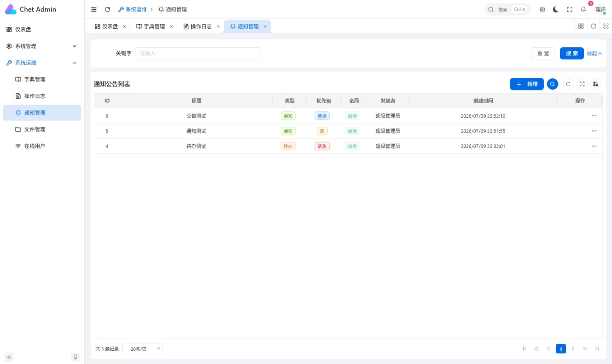Image resolution: width=612 pixels, height=364 pixels.
Task: Open 在线用户 in the sidebar
Action: pyautogui.click(x=42, y=146)
